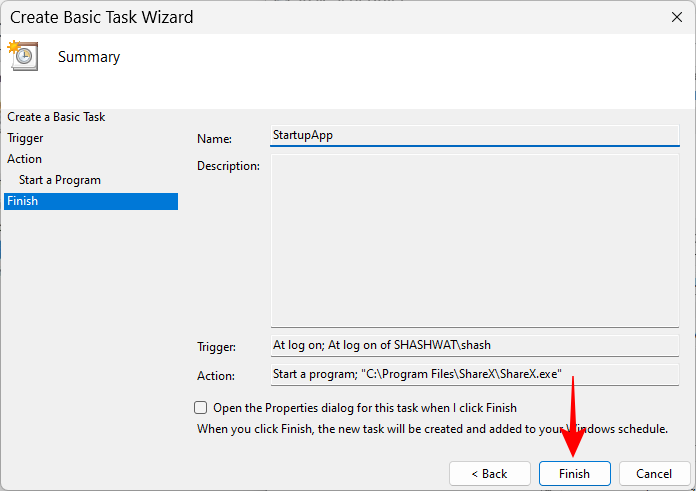Image resolution: width=696 pixels, height=491 pixels.
Task: Click the task wizard clock icon
Action: pos(23,56)
